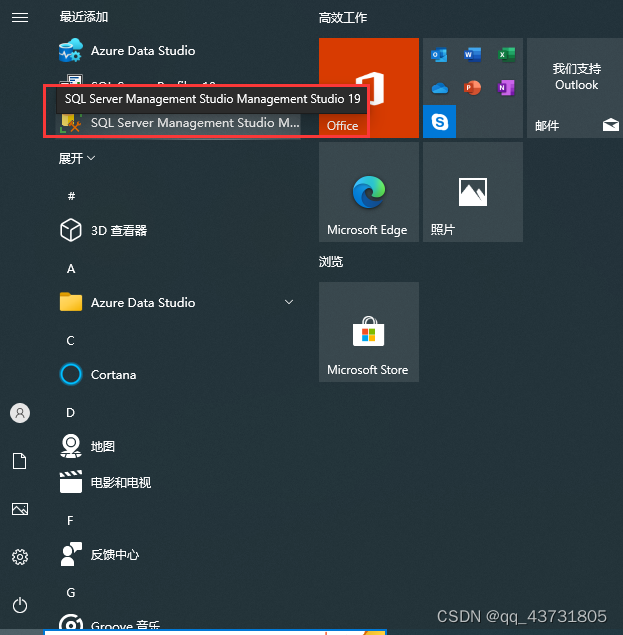Open SQL Server Management Studio shortcut
This screenshot has width=623, height=635.
[x=178, y=123]
